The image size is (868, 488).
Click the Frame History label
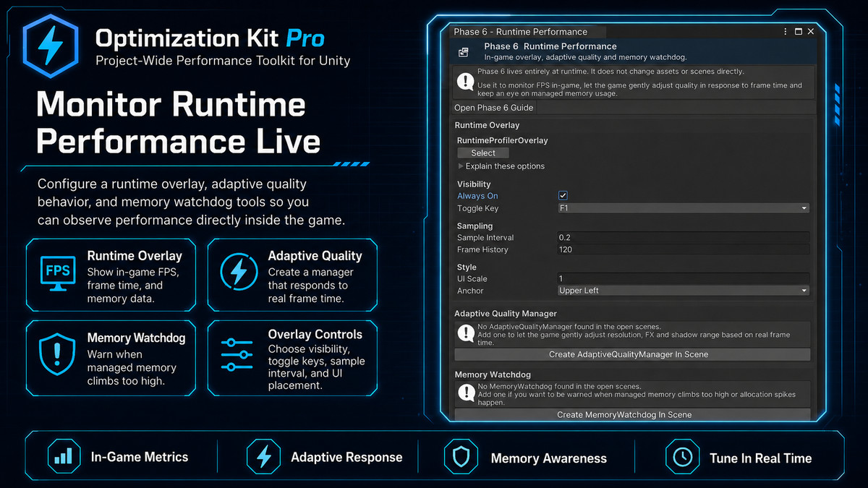coord(482,249)
